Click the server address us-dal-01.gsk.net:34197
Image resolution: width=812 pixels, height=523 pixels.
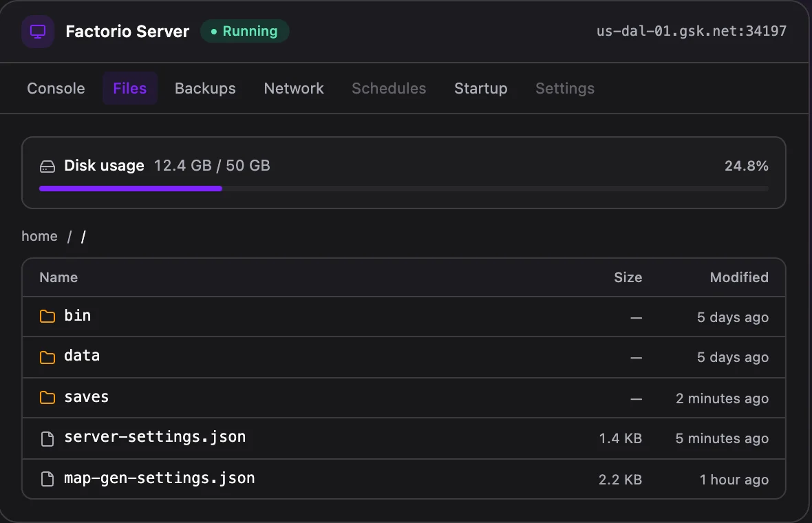point(692,31)
